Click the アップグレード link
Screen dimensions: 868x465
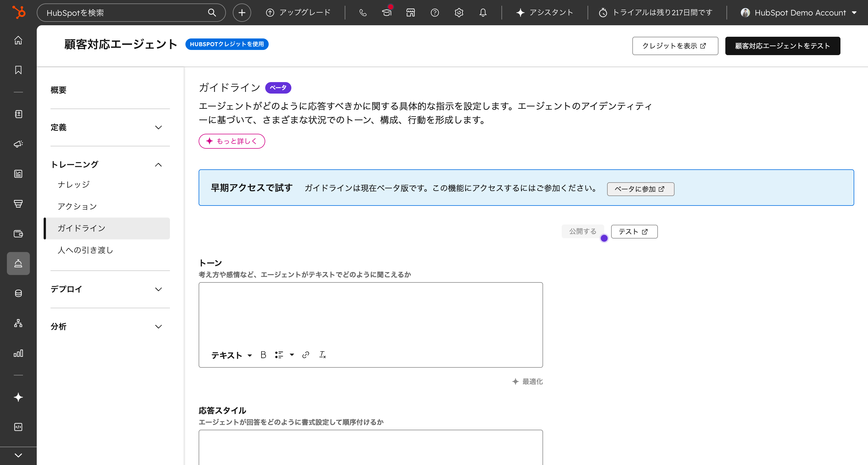[299, 12]
